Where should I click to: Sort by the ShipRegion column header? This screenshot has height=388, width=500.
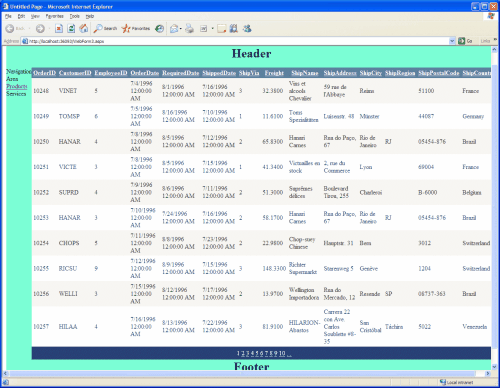[400, 73]
